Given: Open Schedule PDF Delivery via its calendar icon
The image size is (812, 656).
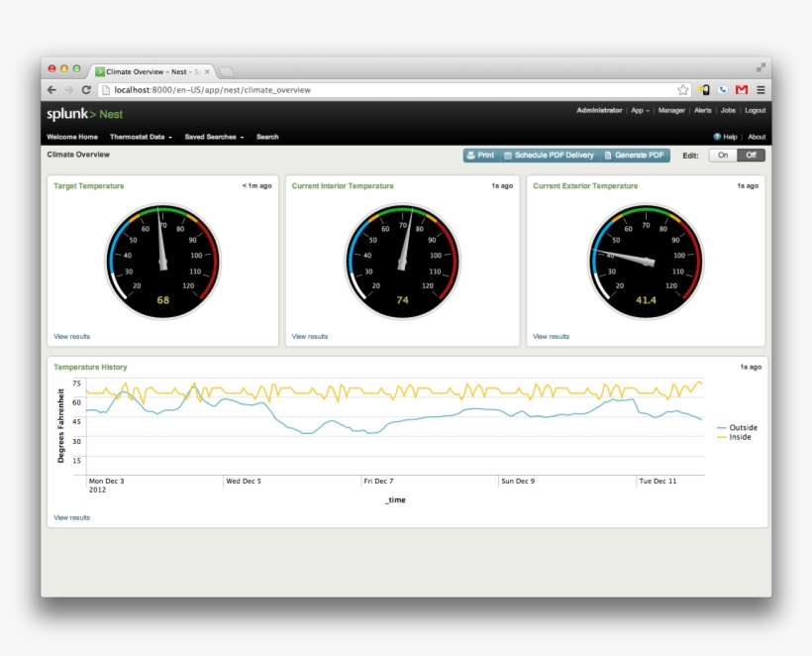Looking at the screenshot, I should [507, 155].
